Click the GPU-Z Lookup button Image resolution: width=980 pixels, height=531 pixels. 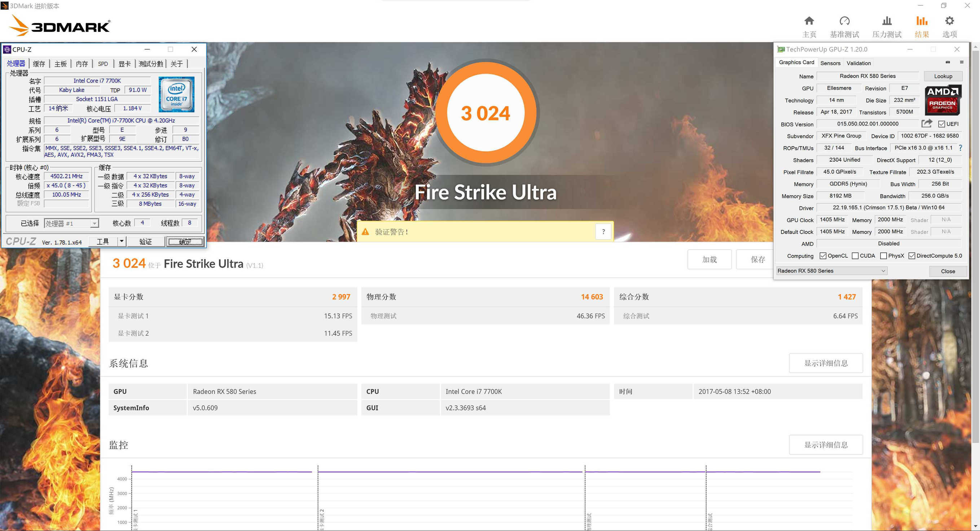tap(943, 76)
